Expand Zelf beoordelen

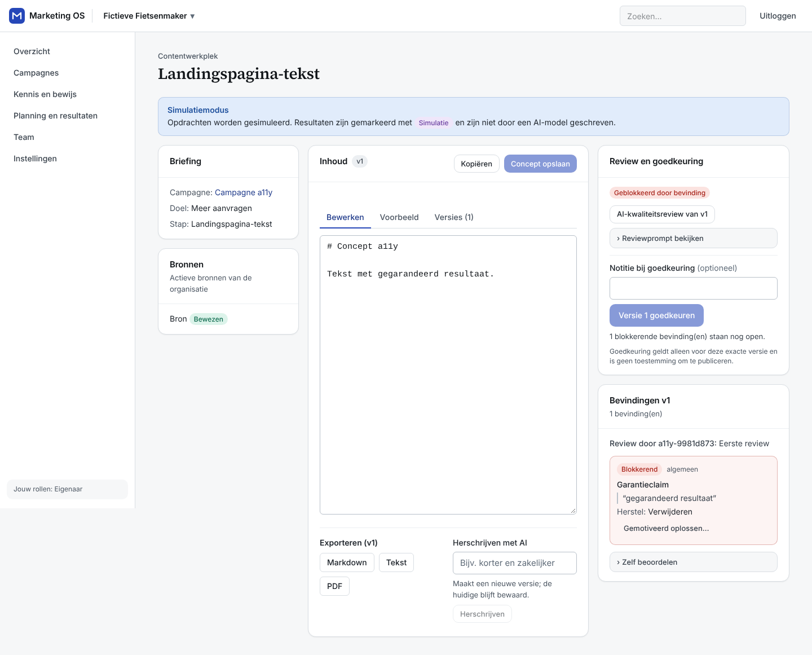pyautogui.click(x=694, y=562)
